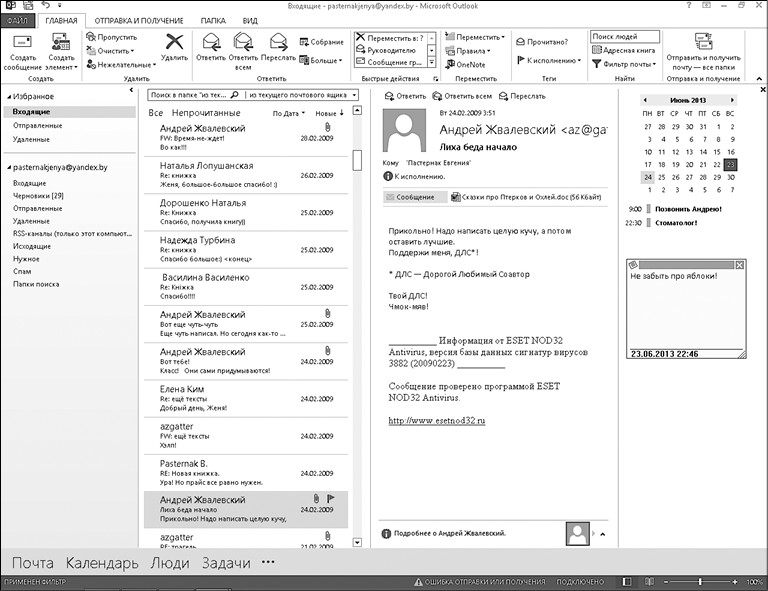Viewport: 768px width, 591px height.
Task: Click Переслать forward icon in ribbon
Action: click(278, 46)
